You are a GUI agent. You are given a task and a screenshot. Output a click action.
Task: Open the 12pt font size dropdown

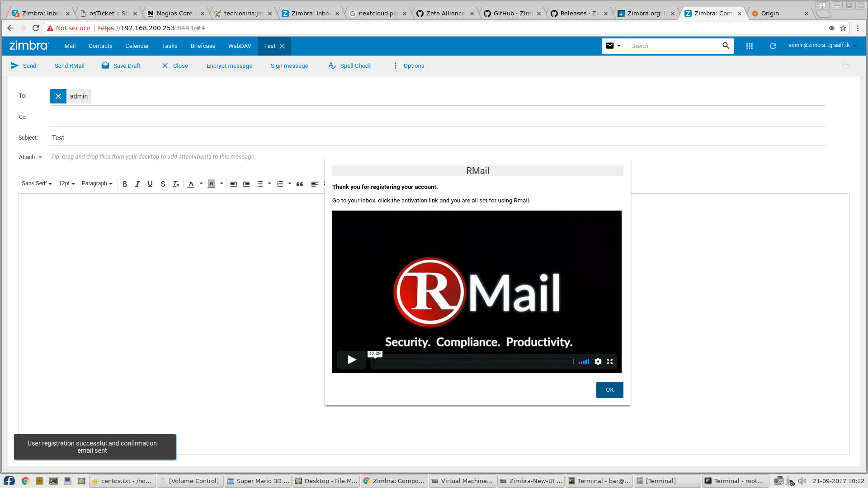tap(66, 183)
